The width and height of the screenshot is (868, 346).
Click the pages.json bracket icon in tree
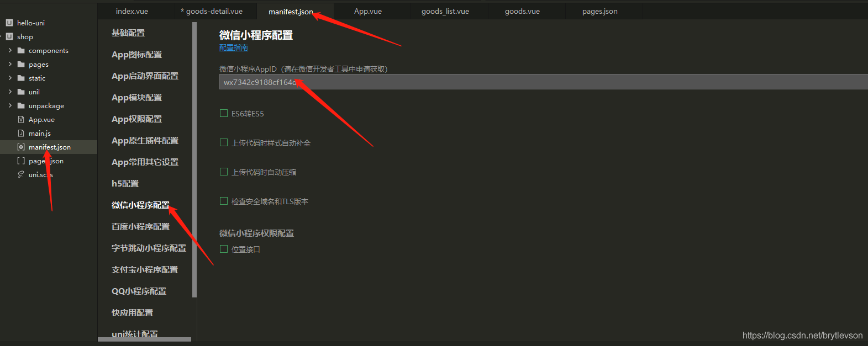[21, 161]
